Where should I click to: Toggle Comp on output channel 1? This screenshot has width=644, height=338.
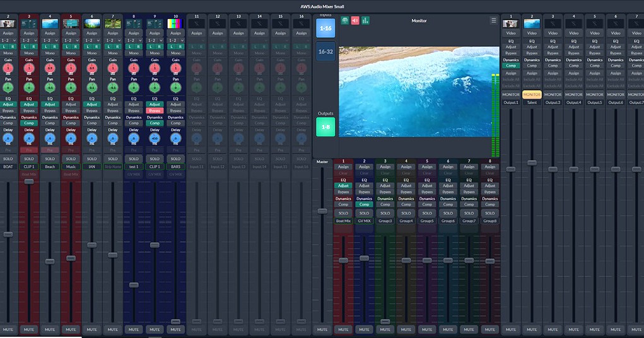pos(511,66)
